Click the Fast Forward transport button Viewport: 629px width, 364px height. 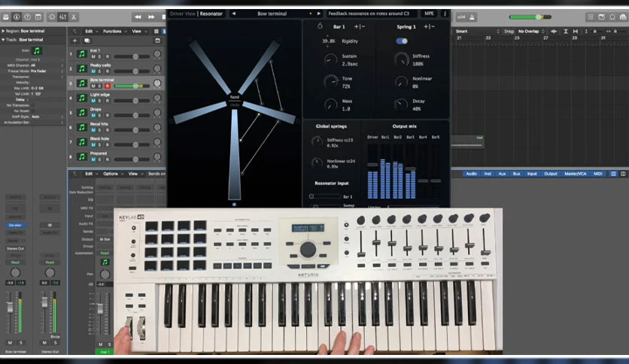(x=151, y=17)
